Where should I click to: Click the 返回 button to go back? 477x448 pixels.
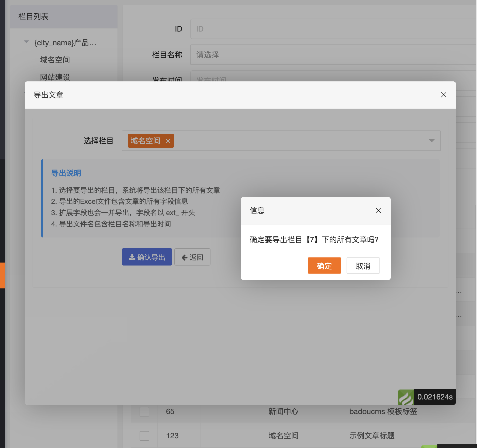pos(192,257)
